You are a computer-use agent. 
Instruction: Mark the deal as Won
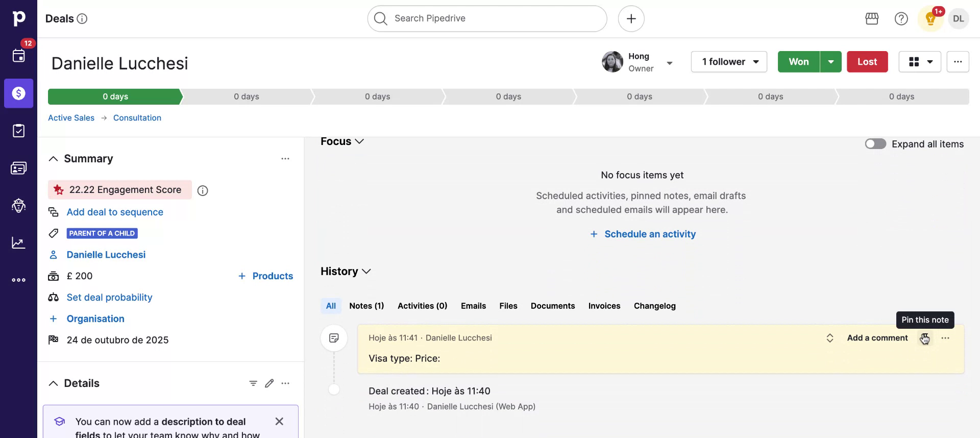799,62
